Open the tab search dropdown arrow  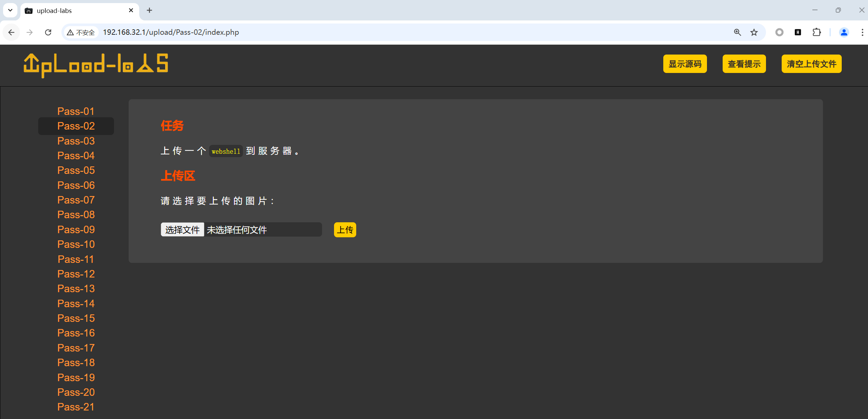tap(10, 10)
